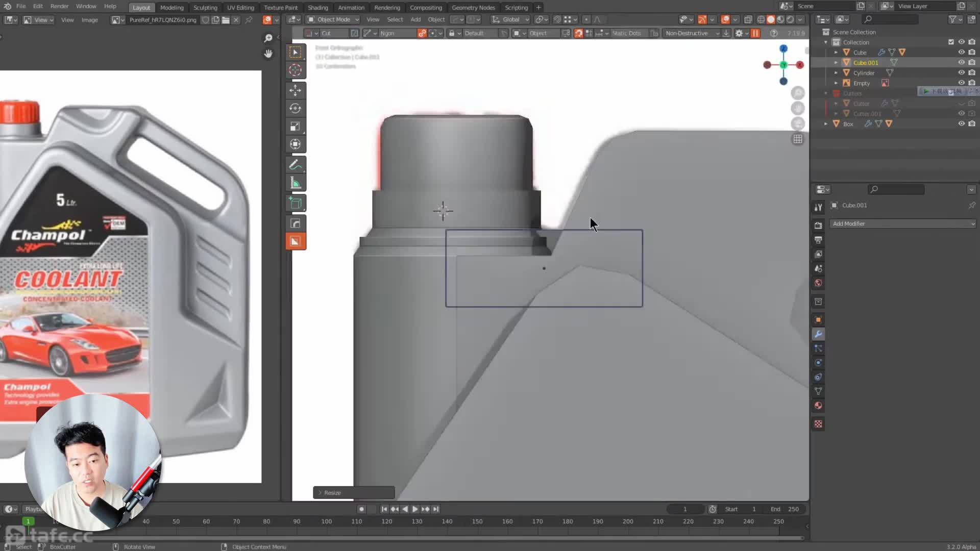The height and width of the screenshot is (551, 980).
Task: Activate the Measure tool
Action: click(x=296, y=182)
